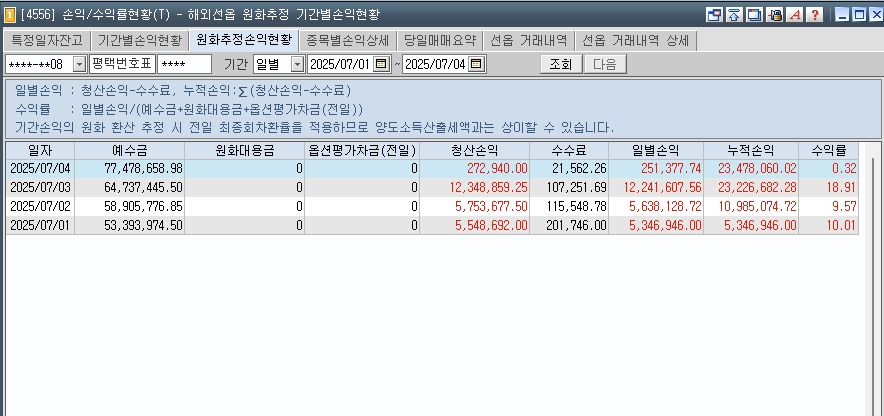The image size is (884, 416).
Task: Click the masked password field
Action: coord(184,64)
